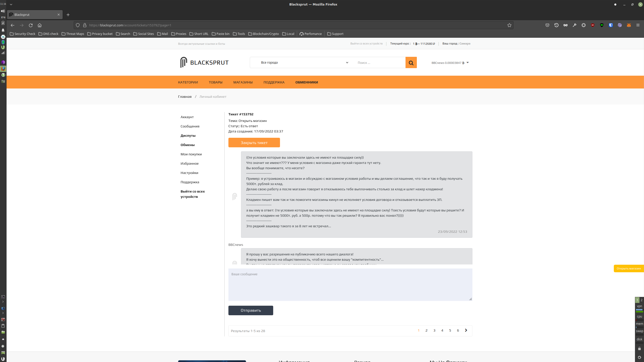Open Bitwarden shield extension icon
This screenshot has height=362, width=644.
click(611, 25)
